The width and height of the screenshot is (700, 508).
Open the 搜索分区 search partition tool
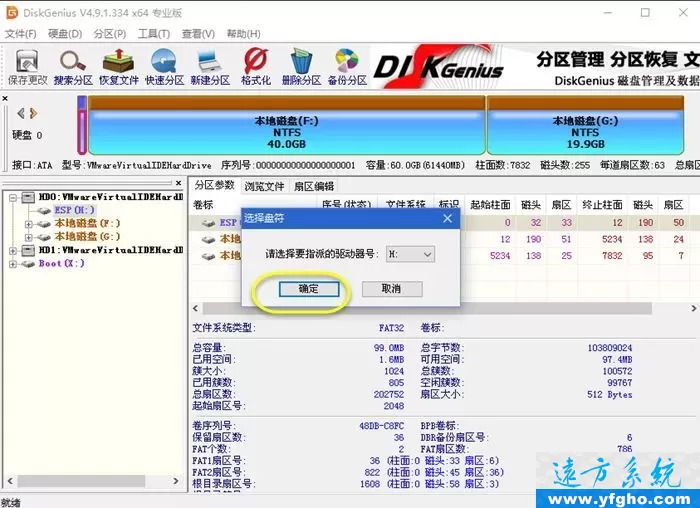coord(73,67)
